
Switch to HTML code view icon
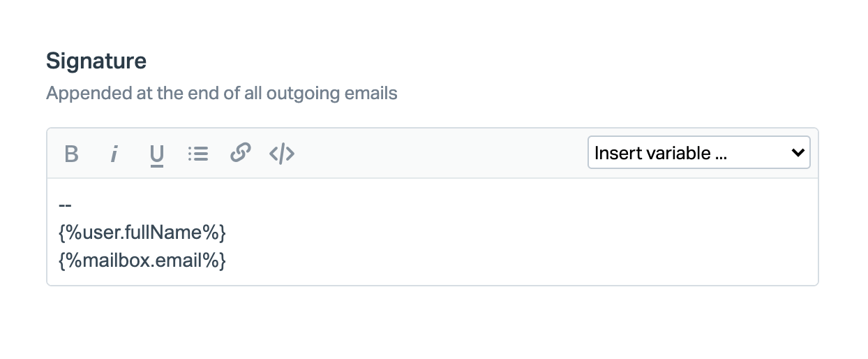coord(282,154)
